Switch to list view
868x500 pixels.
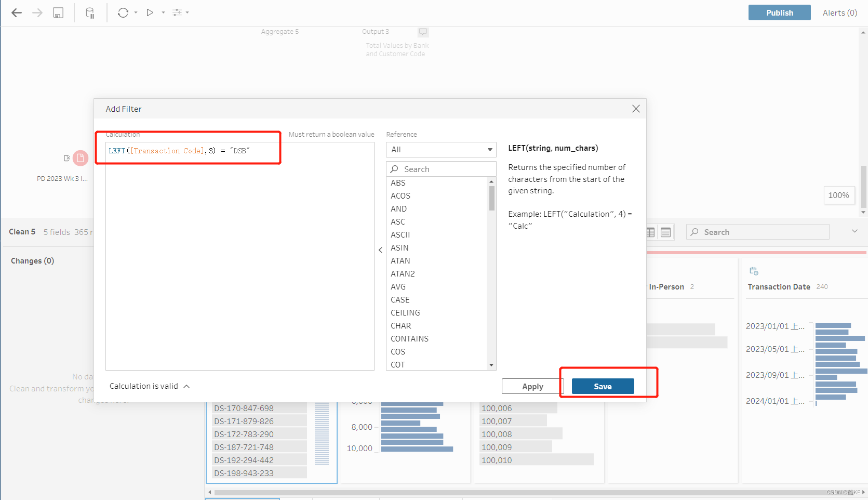click(x=665, y=232)
